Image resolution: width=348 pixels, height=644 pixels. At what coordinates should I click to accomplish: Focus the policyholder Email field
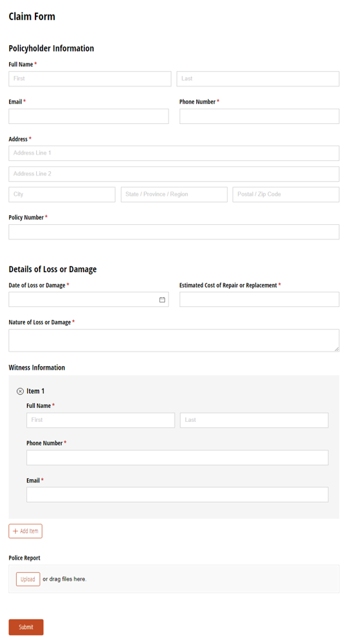pos(88,116)
